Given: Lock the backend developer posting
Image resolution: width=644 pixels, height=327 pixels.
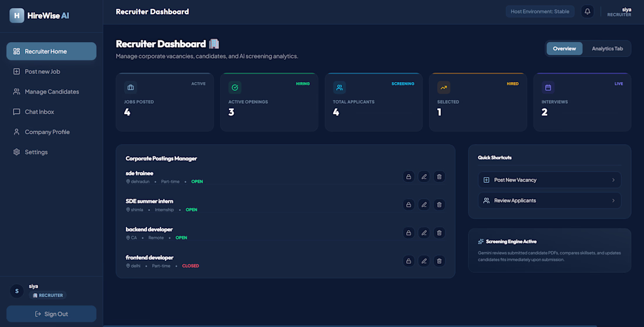Looking at the screenshot, I should click(409, 233).
